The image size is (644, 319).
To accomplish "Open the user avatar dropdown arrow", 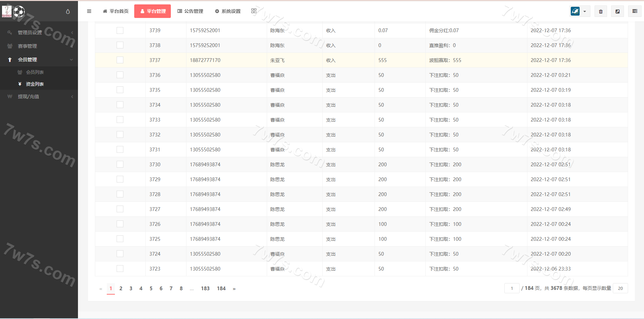I will [x=585, y=12].
